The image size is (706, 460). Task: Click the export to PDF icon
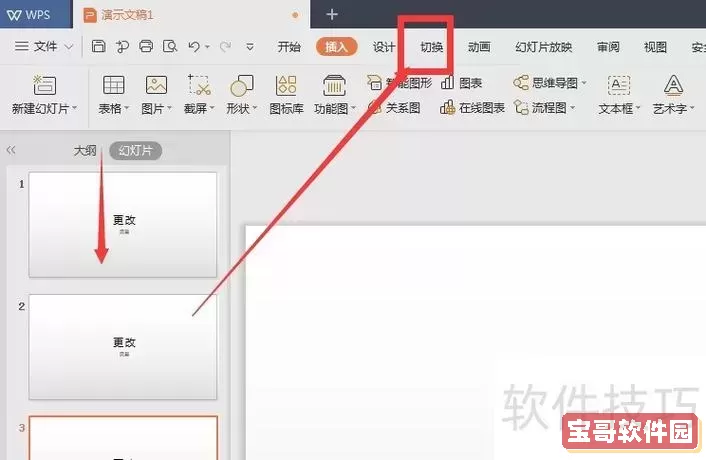(122, 46)
